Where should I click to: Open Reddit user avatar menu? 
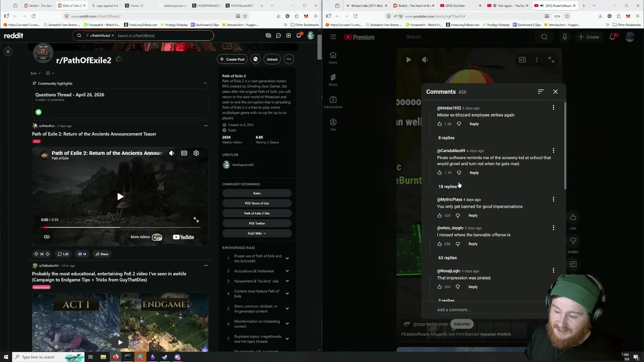click(310, 36)
